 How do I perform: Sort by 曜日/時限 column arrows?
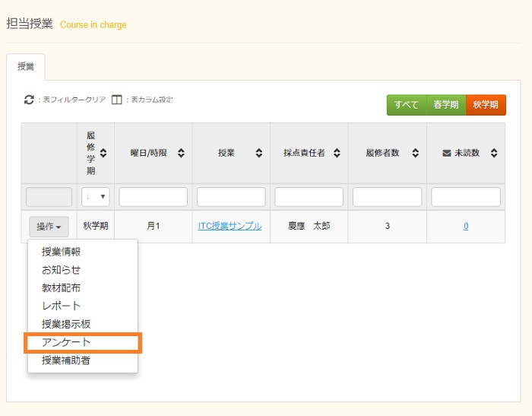click(181, 153)
